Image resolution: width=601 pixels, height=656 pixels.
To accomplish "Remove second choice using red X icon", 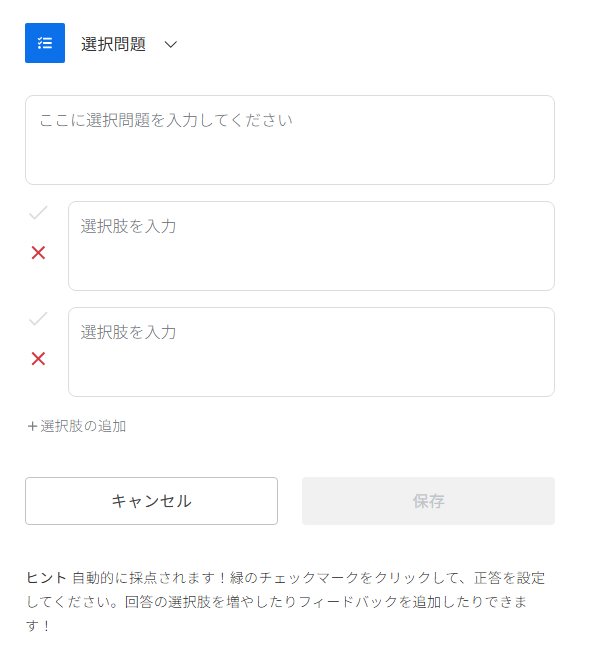I will (x=38, y=359).
